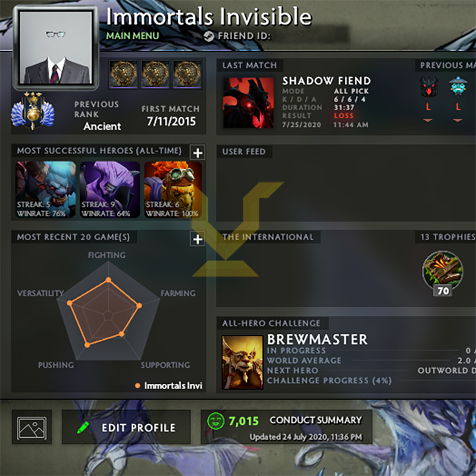The height and width of the screenshot is (476, 476).
Task: Go to Main Menu
Action: coord(133,36)
